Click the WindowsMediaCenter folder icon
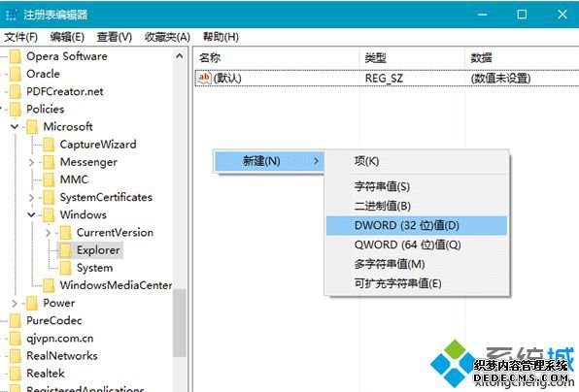579x392 pixels. coord(49,285)
